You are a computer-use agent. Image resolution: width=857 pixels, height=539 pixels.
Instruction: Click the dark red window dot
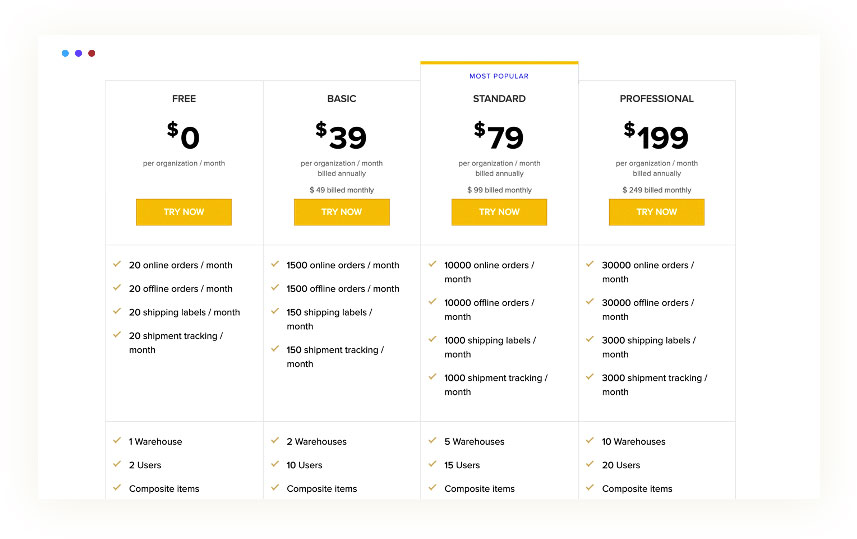click(92, 53)
